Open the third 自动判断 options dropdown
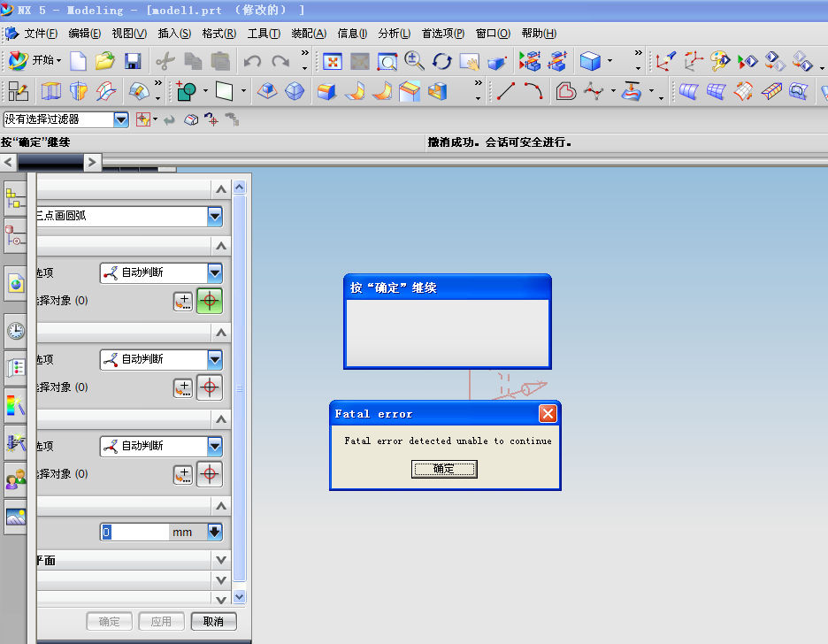The height and width of the screenshot is (644, 828). [x=215, y=446]
